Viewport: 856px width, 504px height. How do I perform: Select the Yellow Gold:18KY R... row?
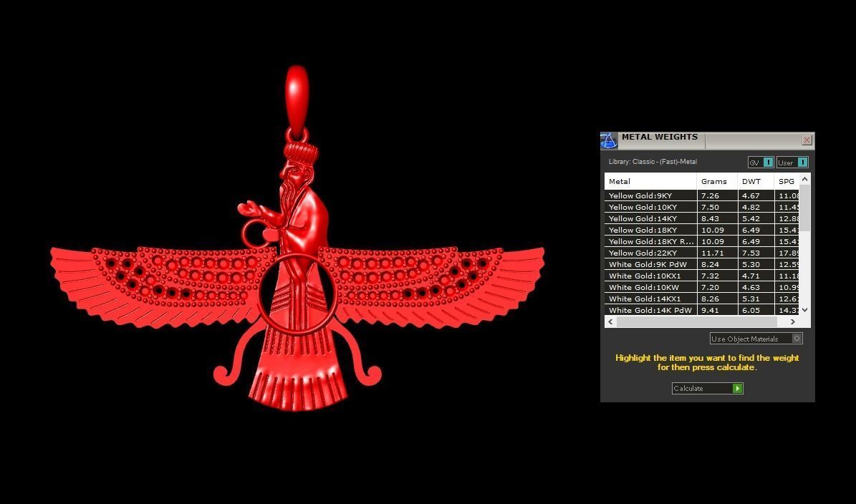(702, 241)
